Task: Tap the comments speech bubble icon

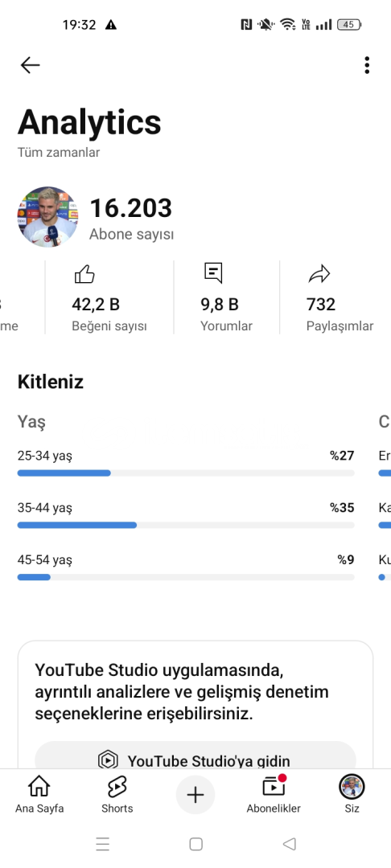Action: pos(213,273)
